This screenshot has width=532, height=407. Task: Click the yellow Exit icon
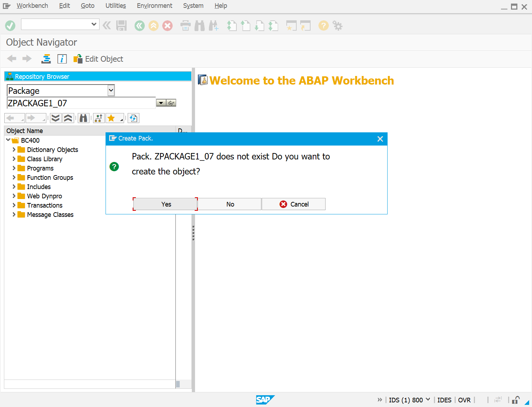[153, 26]
